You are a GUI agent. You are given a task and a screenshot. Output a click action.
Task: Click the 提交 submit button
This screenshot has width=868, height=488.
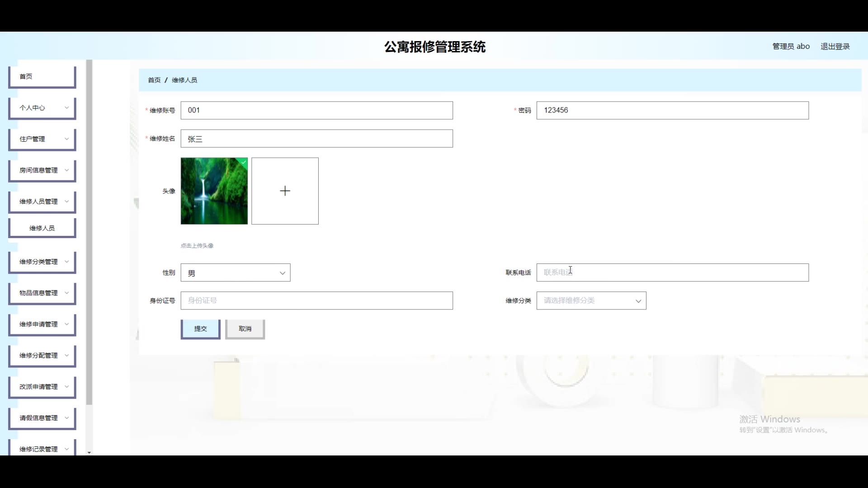[x=200, y=329]
